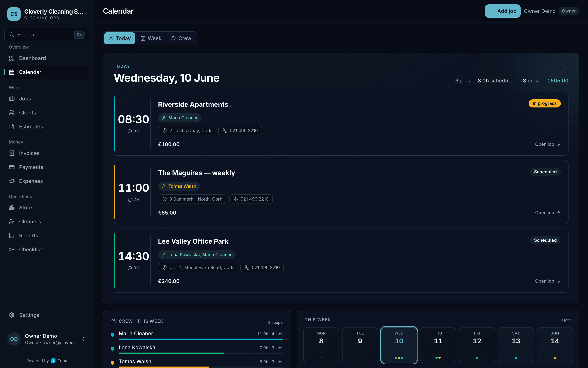Viewport: 588px width, 368px height.
Task: Click phone 021 496 2210 on Lee Valley
Action: (x=262, y=268)
